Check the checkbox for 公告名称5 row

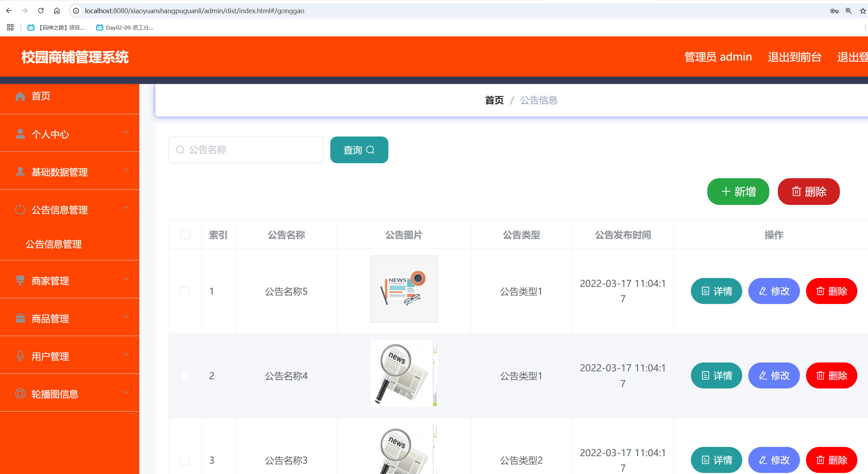185,291
